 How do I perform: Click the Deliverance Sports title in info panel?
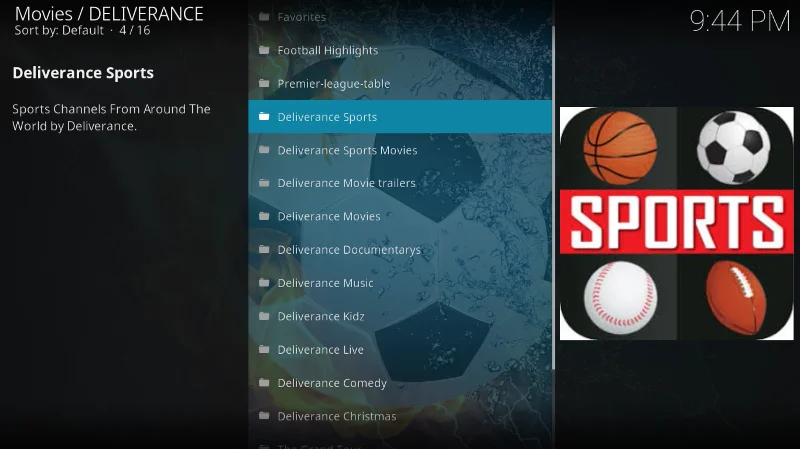[x=83, y=73]
